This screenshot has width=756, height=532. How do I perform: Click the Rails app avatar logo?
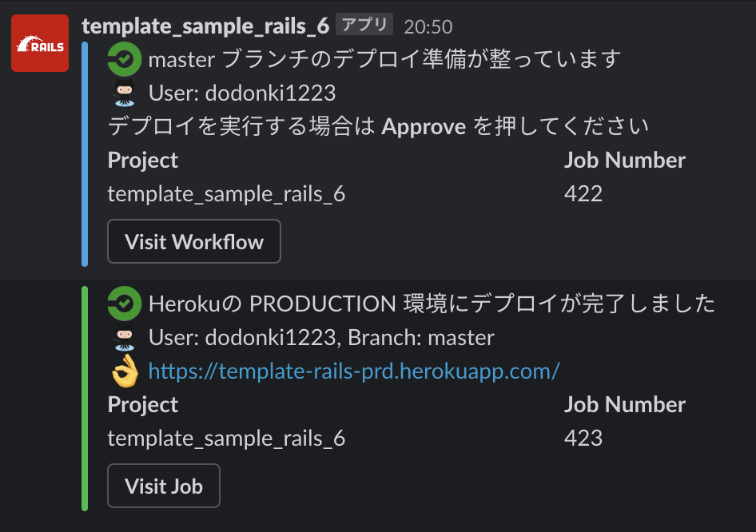coord(40,43)
